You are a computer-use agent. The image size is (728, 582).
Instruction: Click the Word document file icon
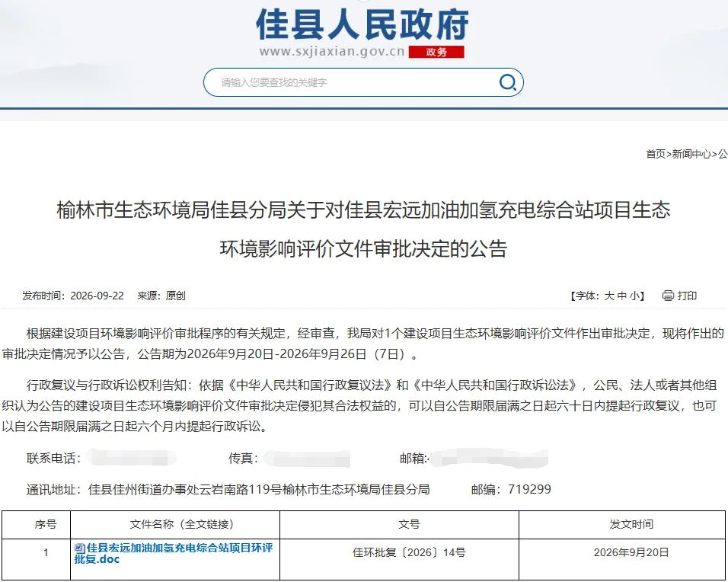click(x=79, y=548)
